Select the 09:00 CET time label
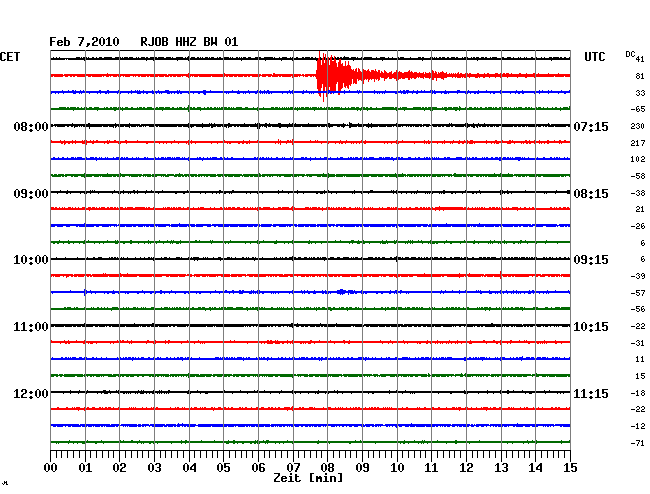Screen dimensions: 650x494 point(31,194)
